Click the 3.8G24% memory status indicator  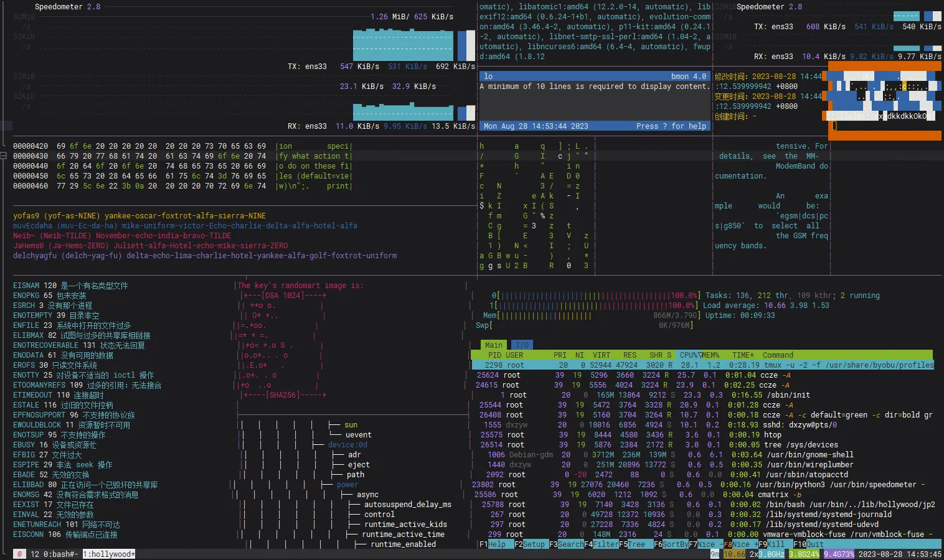point(805,554)
